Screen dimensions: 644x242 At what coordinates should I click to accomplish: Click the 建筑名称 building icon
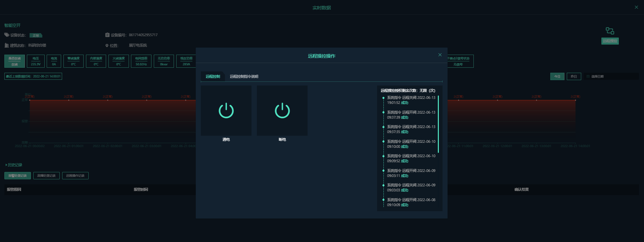click(7, 45)
